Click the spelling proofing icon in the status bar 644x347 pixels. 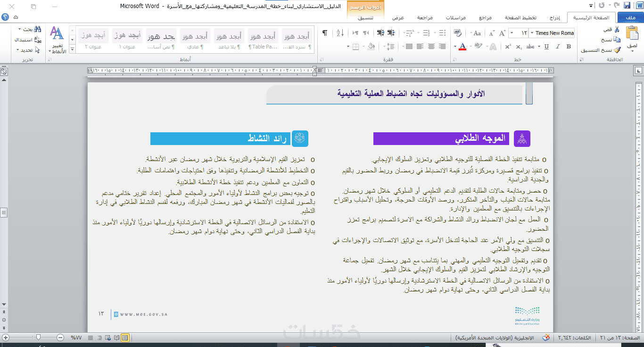546,338
